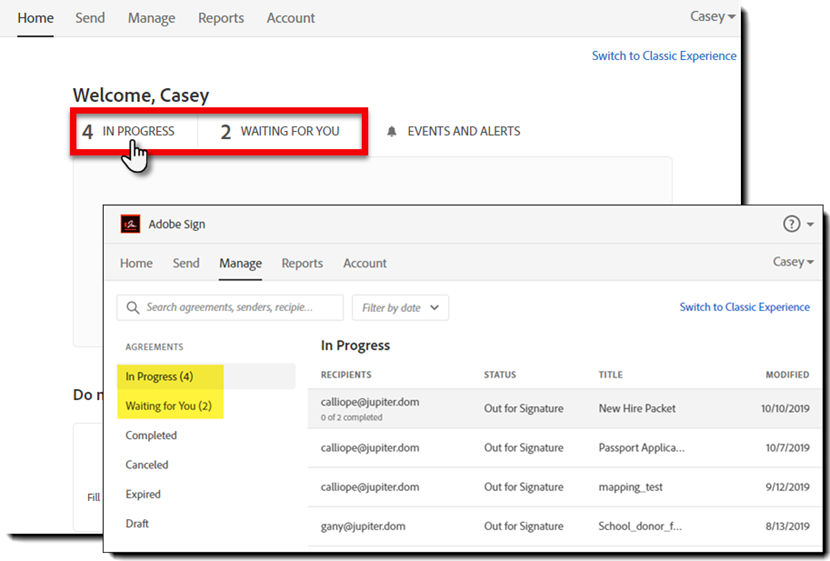Image resolution: width=830 pixels, height=561 pixels.
Task: Select the Completed agreements filter
Action: [151, 435]
